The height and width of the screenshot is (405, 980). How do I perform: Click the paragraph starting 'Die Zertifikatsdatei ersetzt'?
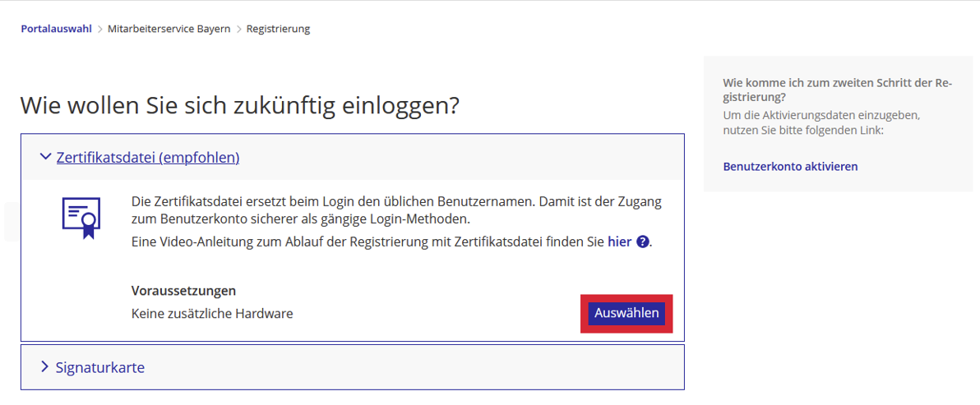point(396,209)
